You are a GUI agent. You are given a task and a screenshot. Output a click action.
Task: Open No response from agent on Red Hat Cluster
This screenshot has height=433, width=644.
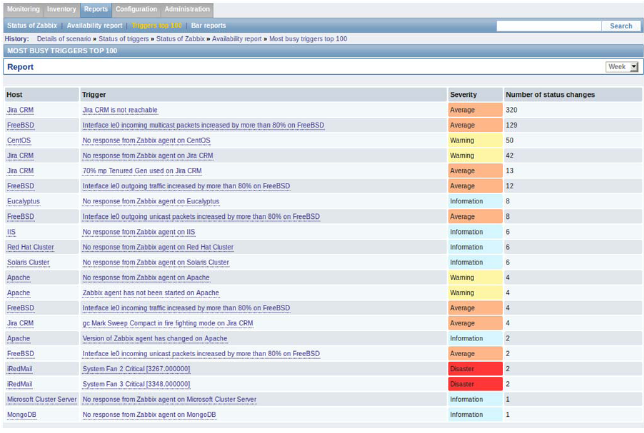point(158,247)
